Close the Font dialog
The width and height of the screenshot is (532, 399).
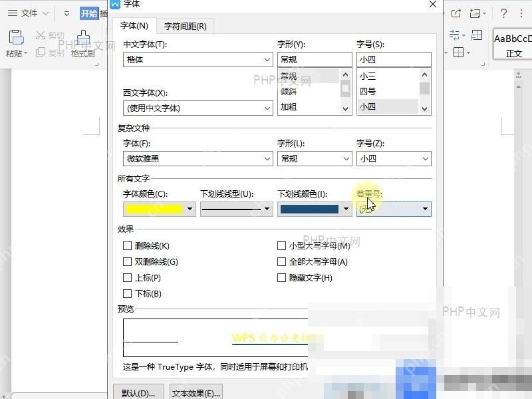pos(433,4)
